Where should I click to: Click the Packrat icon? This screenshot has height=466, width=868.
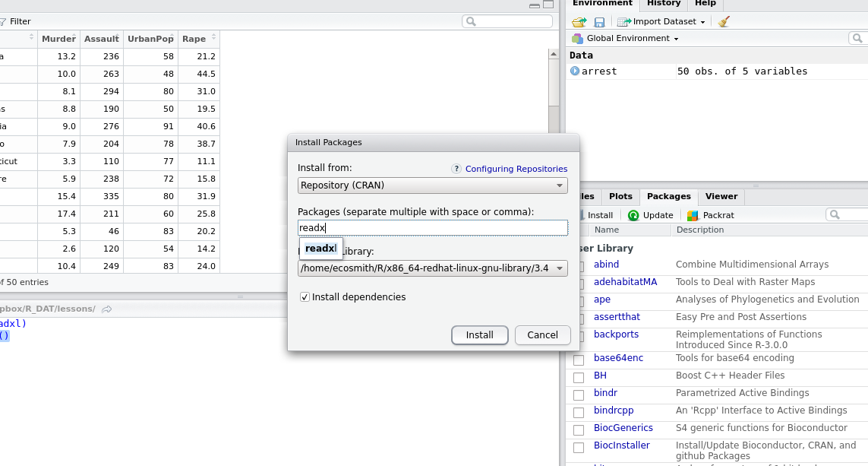click(x=693, y=215)
